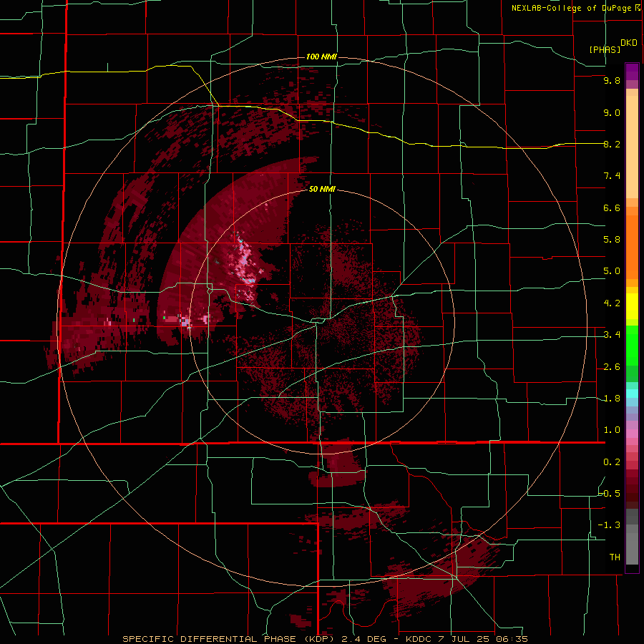Click the 2.4 DEG elevation text

click(x=364, y=639)
